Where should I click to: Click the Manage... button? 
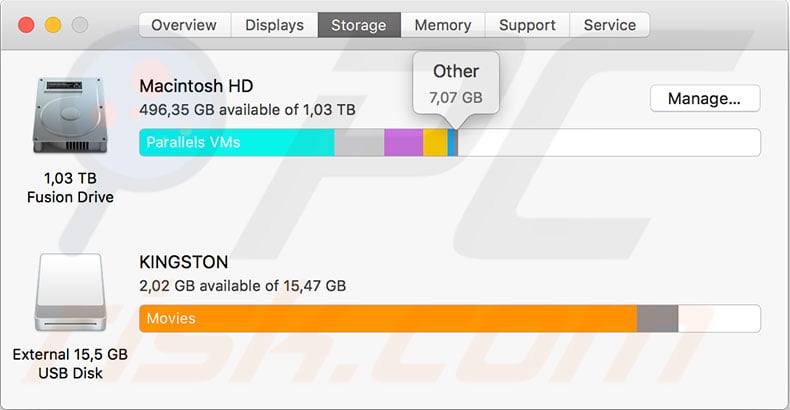coord(704,98)
